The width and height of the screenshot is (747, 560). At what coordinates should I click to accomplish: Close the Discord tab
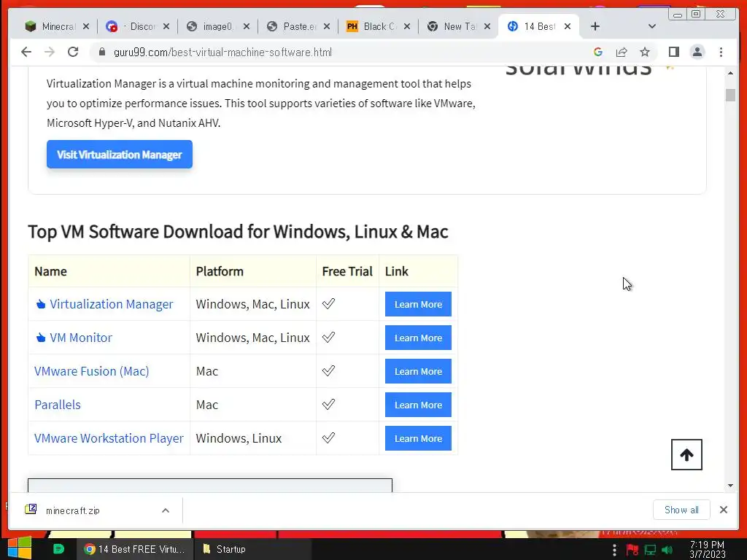(x=166, y=27)
